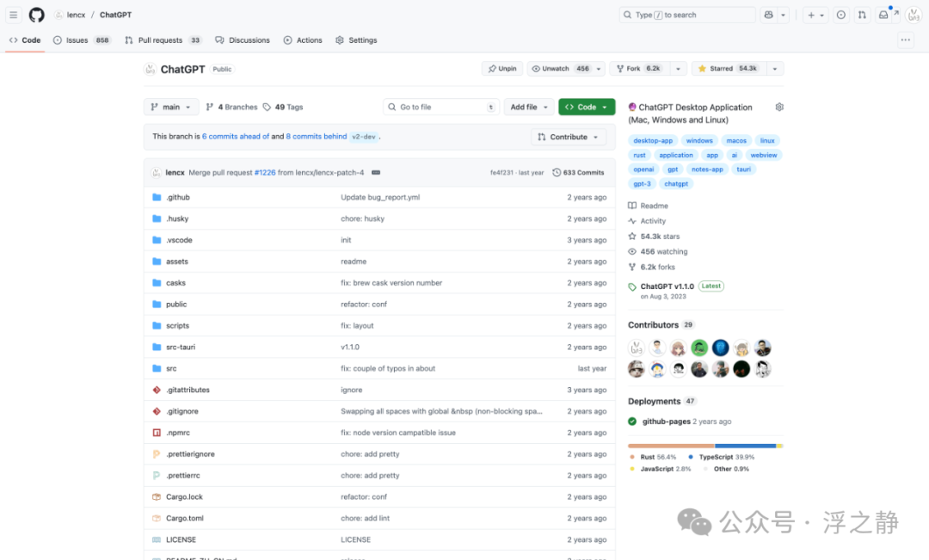This screenshot has width=929, height=560.
Task: Click the Activity pulse icon
Action: (632, 221)
